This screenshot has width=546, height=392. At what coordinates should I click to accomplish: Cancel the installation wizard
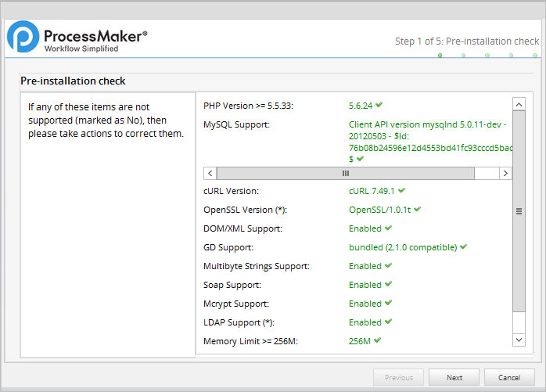pyautogui.click(x=509, y=377)
